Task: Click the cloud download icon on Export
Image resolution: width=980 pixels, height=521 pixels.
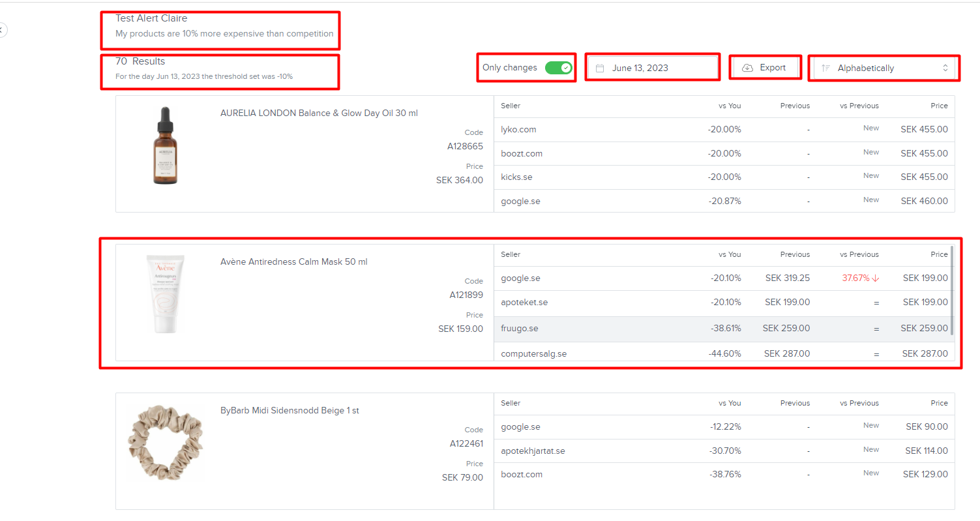Action: [x=747, y=68]
